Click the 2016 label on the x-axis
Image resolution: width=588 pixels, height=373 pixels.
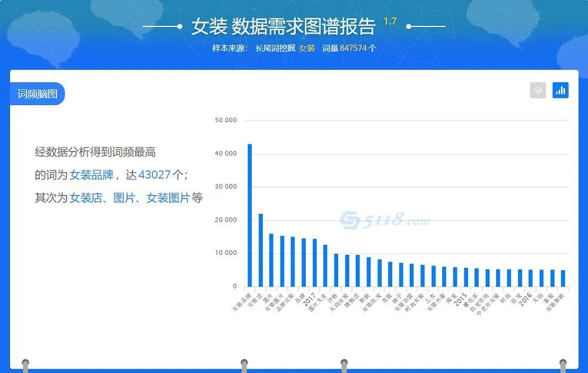point(526,295)
